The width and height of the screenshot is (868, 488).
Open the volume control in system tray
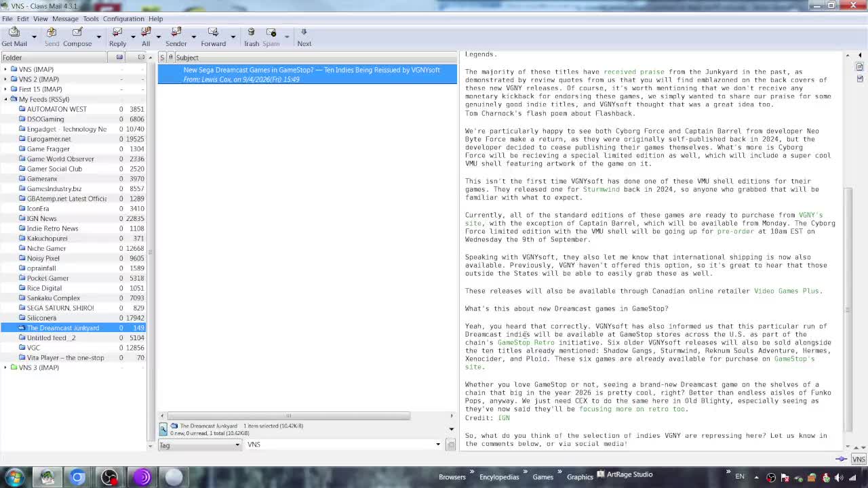(839, 477)
